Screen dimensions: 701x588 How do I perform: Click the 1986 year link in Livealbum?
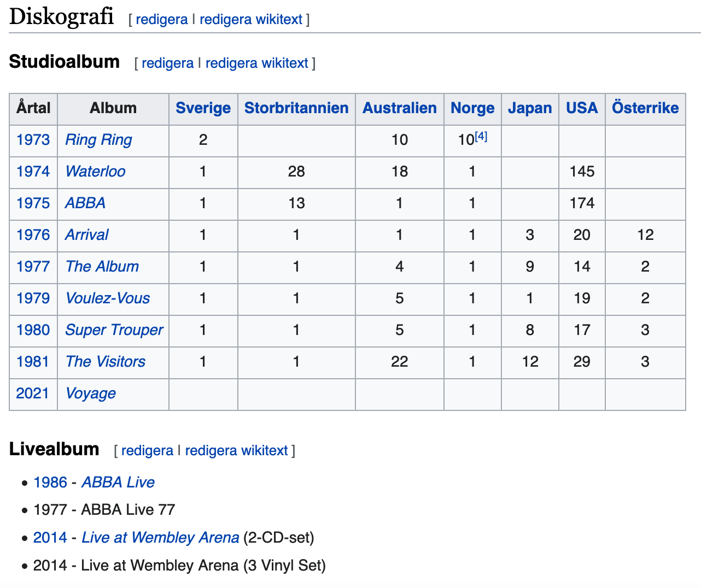tap(50, 483)
